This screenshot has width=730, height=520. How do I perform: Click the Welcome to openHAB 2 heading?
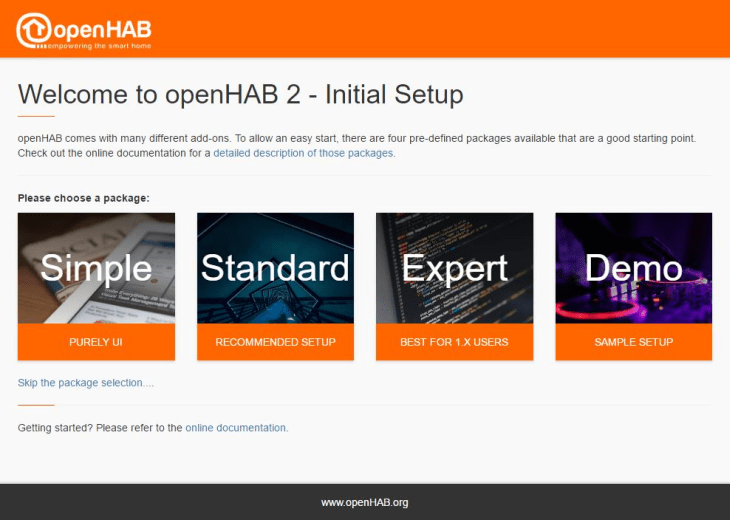click(240, 94)
